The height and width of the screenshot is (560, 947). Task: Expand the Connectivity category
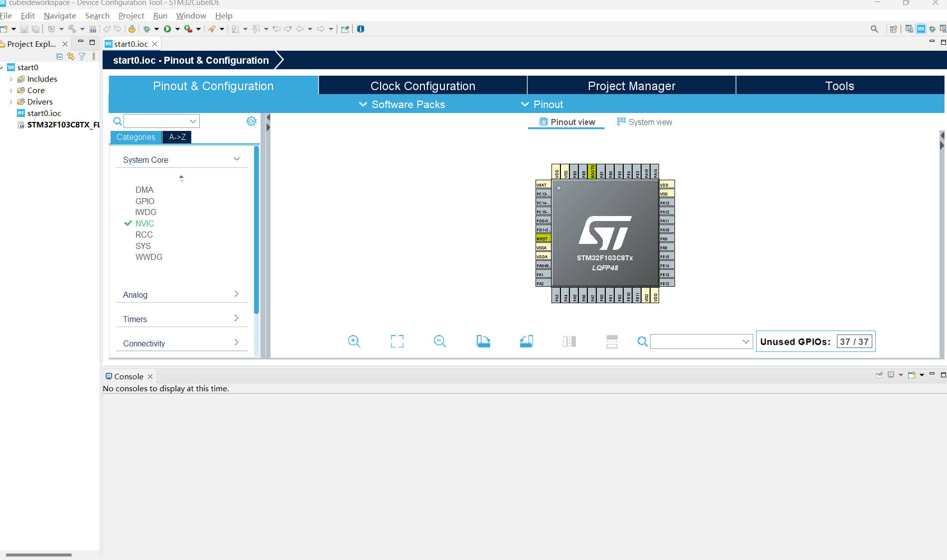click(236, 343)
